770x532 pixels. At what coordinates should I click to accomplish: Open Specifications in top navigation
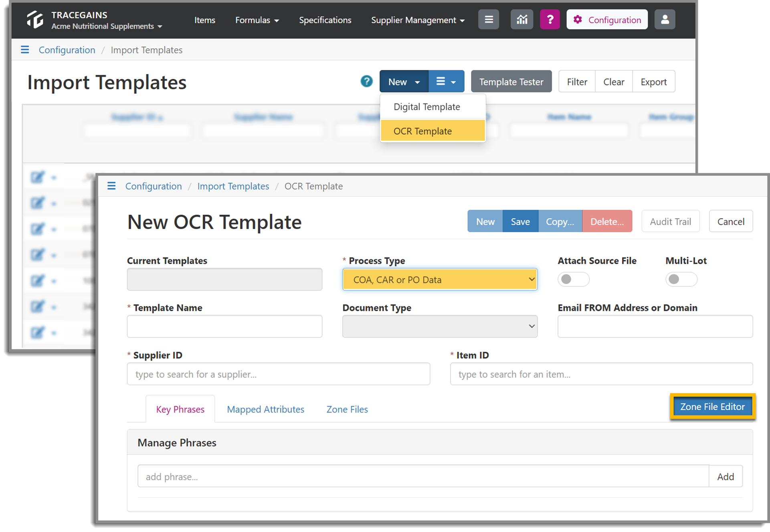point(325,20)
